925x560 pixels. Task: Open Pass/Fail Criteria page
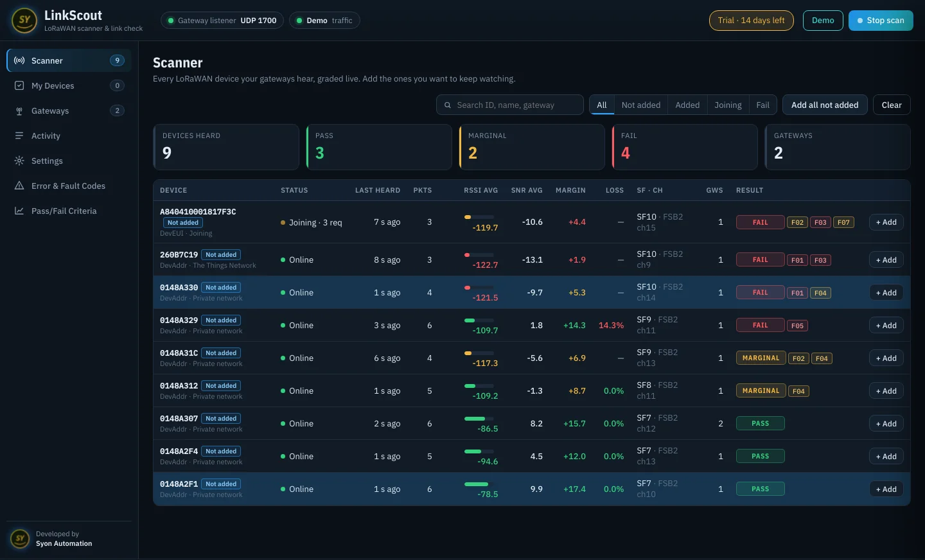(x=69, y=211)
